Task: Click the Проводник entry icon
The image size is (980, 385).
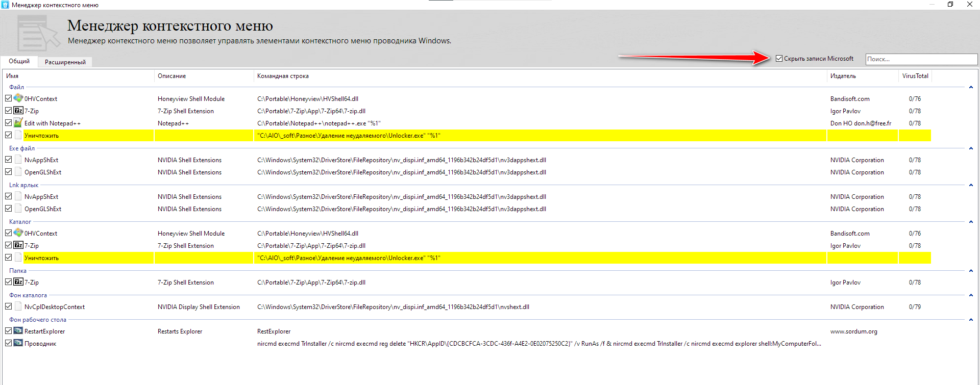Action: point(18,343)
